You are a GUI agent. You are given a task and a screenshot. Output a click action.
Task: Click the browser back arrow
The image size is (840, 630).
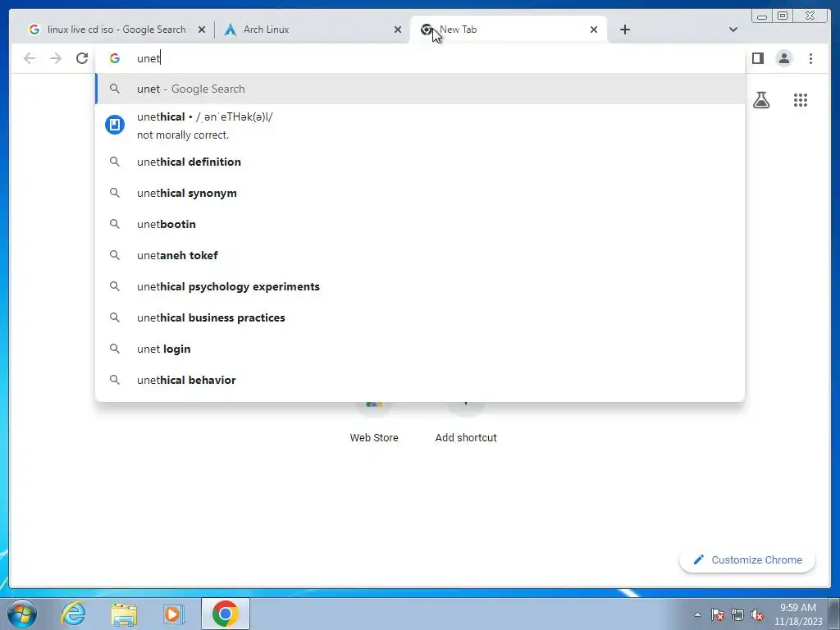coord(30,58)
